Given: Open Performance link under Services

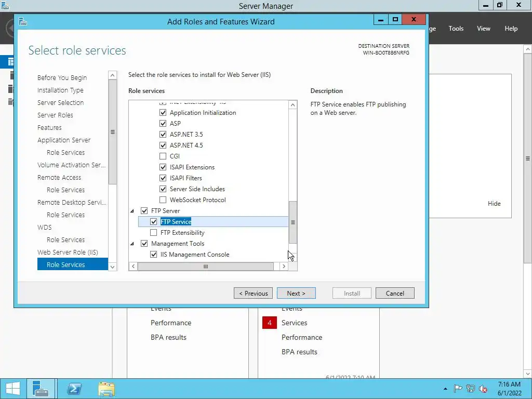Looking at the screenshot, I should [302, 337].
